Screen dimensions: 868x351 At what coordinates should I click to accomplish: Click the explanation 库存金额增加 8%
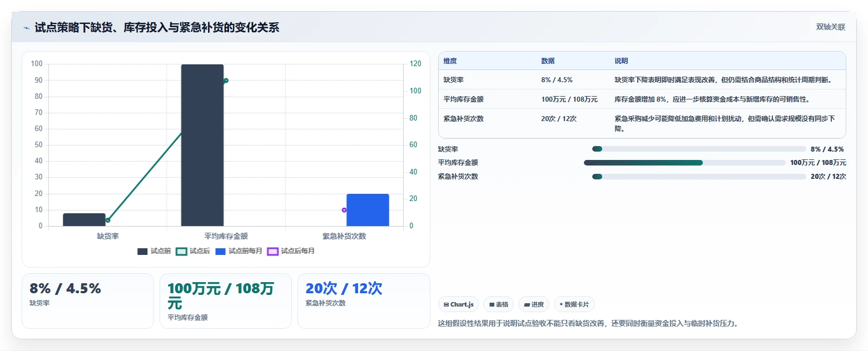pyautogui.click(x=712, y=99)
